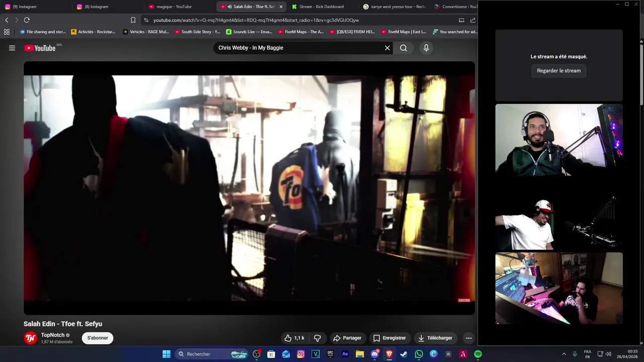
Task: Open the site settings icon in address bar
Action: click(x=146, y=20)
